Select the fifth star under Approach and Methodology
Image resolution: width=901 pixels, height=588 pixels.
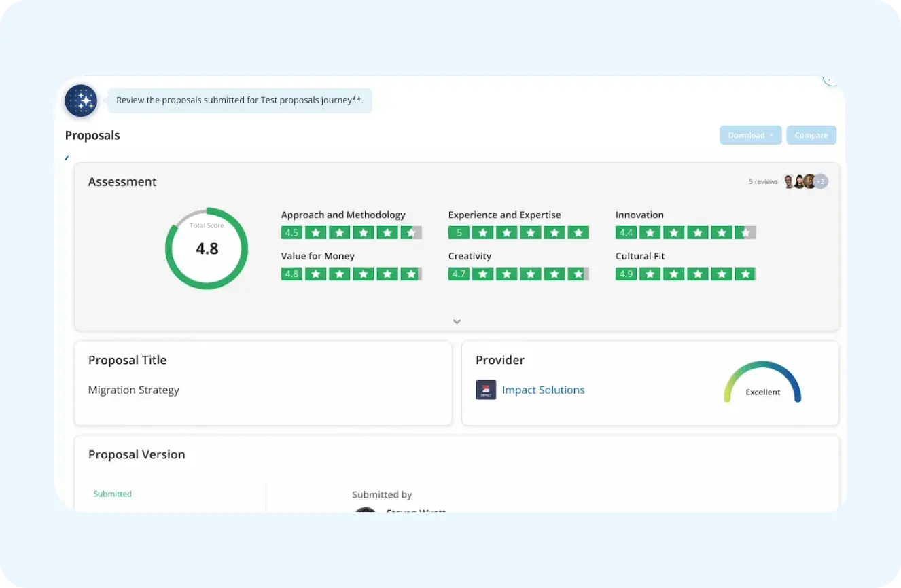tap(410, 232)
